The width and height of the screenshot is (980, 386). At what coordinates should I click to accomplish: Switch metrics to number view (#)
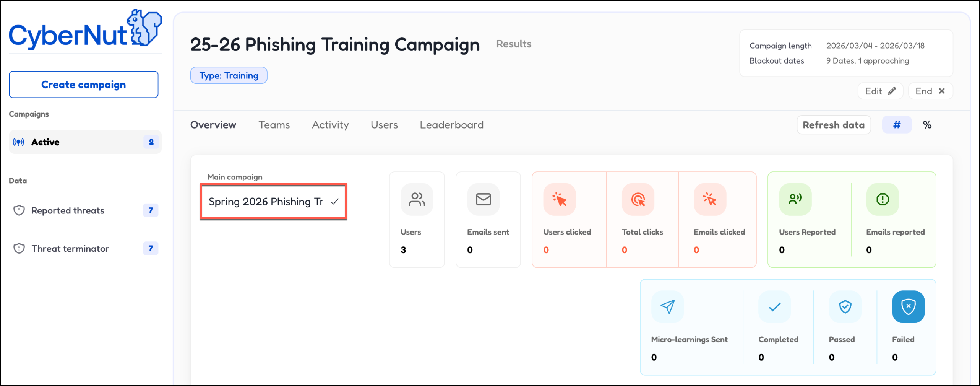[x=897, y=125]
